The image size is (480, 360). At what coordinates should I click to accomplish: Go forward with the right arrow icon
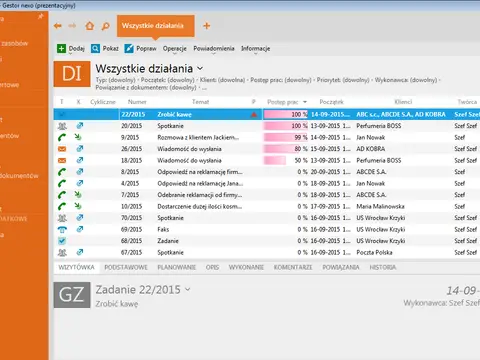click(x=72, y=26)
